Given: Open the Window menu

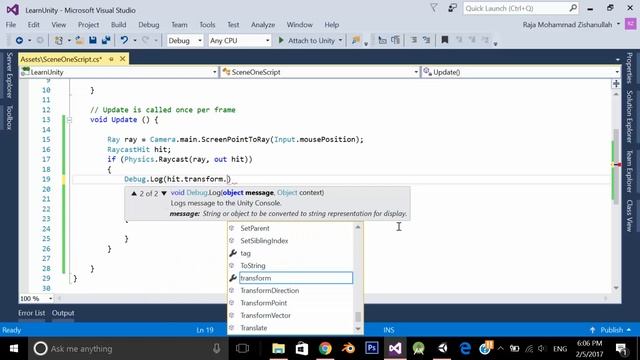Looking at the screenshot, I should tap(300, 25).
